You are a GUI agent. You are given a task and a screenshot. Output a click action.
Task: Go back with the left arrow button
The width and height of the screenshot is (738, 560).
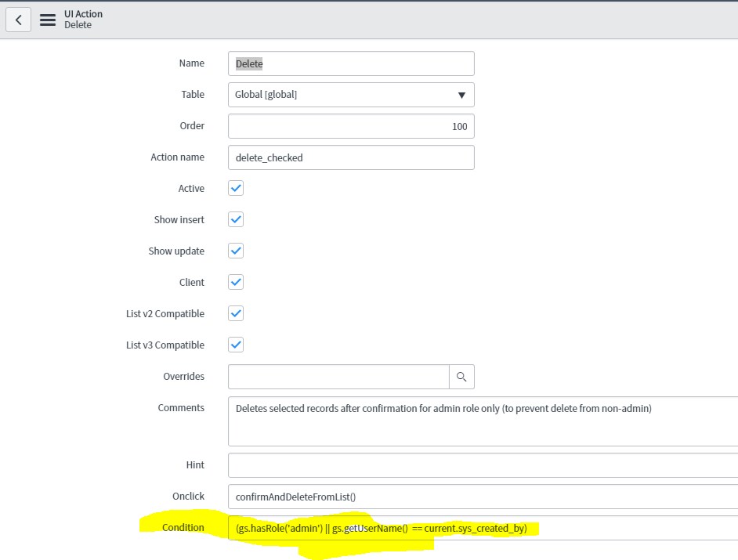[18, 20]
